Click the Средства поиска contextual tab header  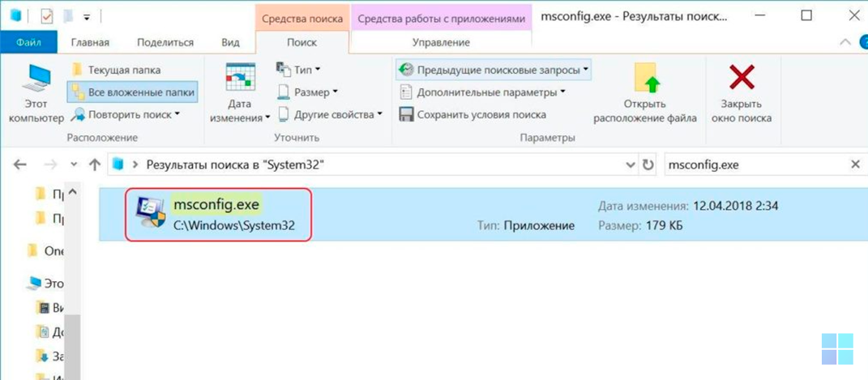(x=302, y=19)
